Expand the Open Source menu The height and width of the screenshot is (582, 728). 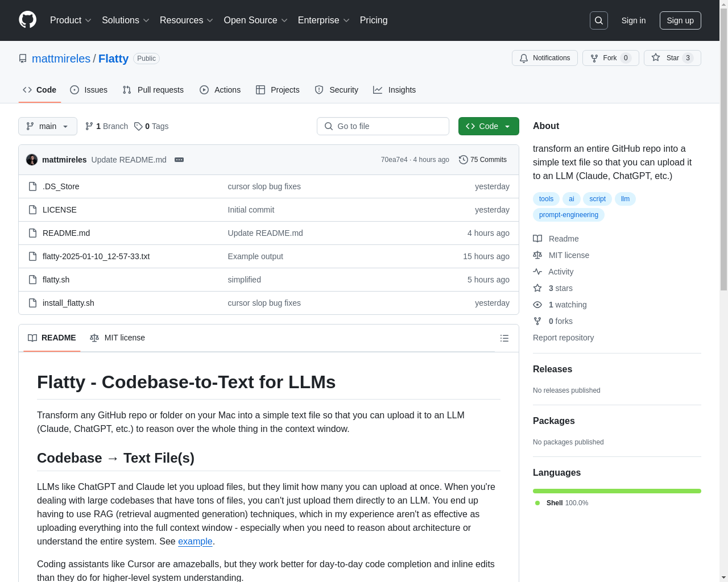pyautogui.click(x=256, y=20)
